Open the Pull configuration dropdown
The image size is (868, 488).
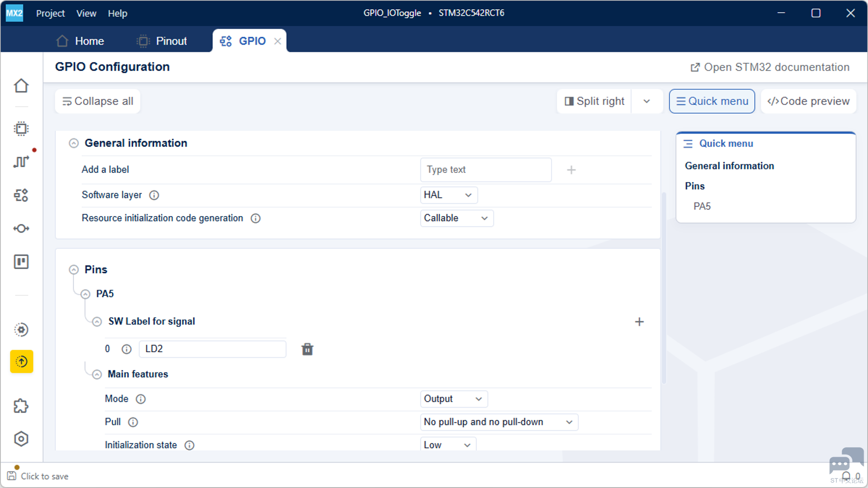[499, 422]
